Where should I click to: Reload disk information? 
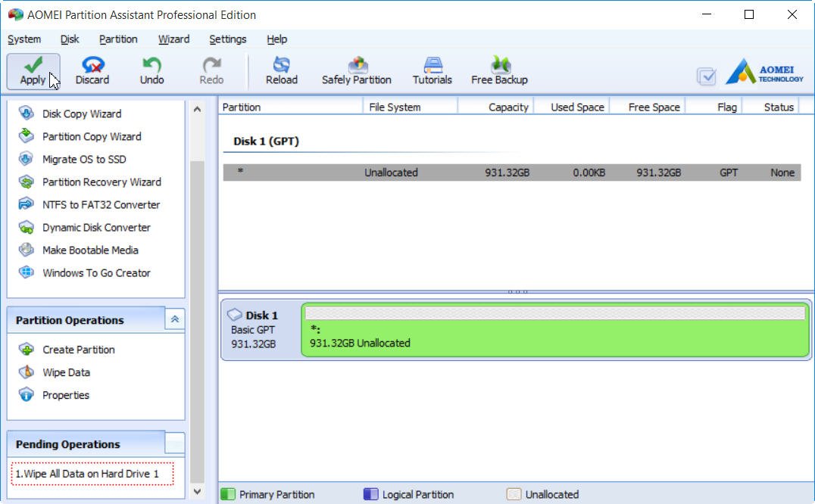point(282,71)
